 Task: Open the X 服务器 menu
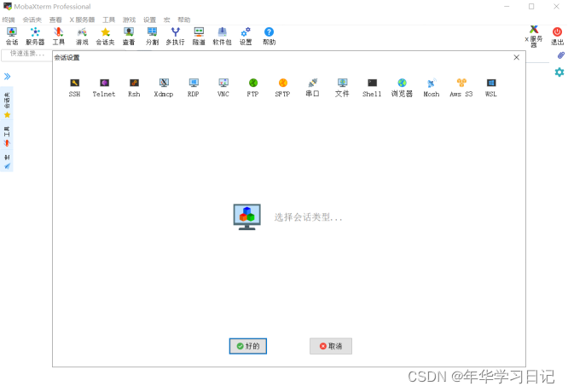[x=82, y=20]
